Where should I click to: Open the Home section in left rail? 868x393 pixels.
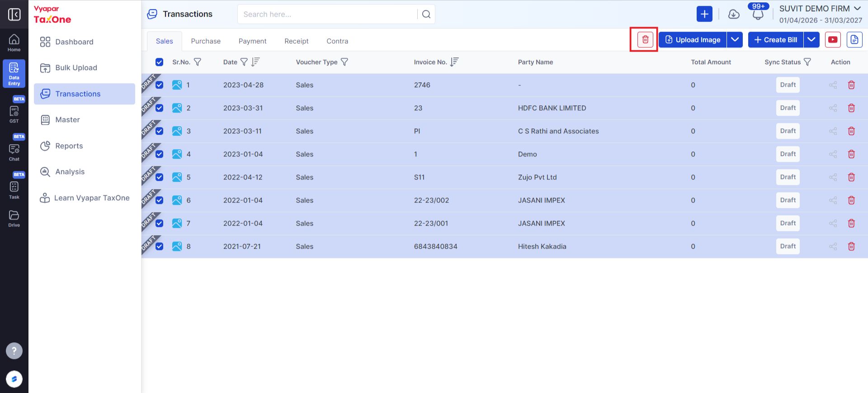pyautogui.click(x=14, y=43)
